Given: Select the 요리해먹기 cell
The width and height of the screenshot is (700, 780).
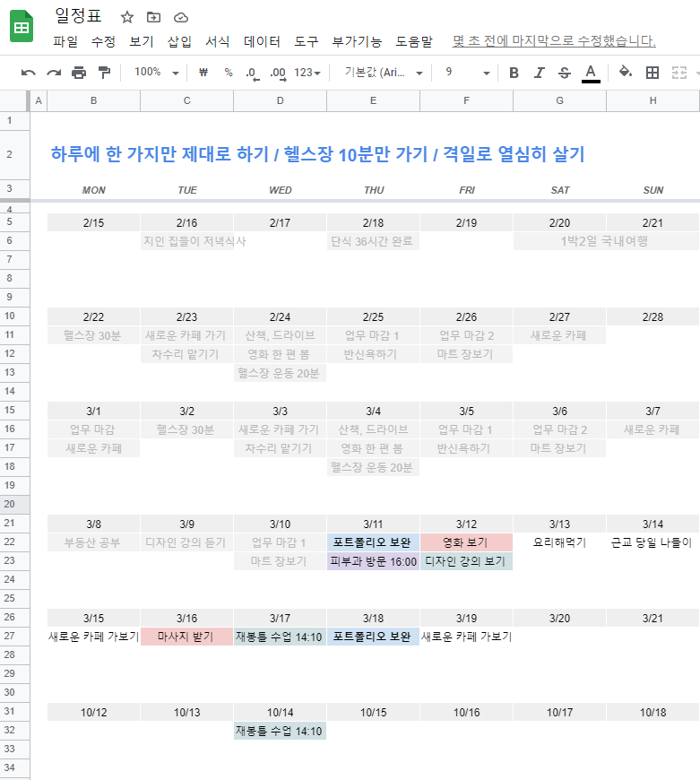Looking at the screenshot, I should click(560, 542).
